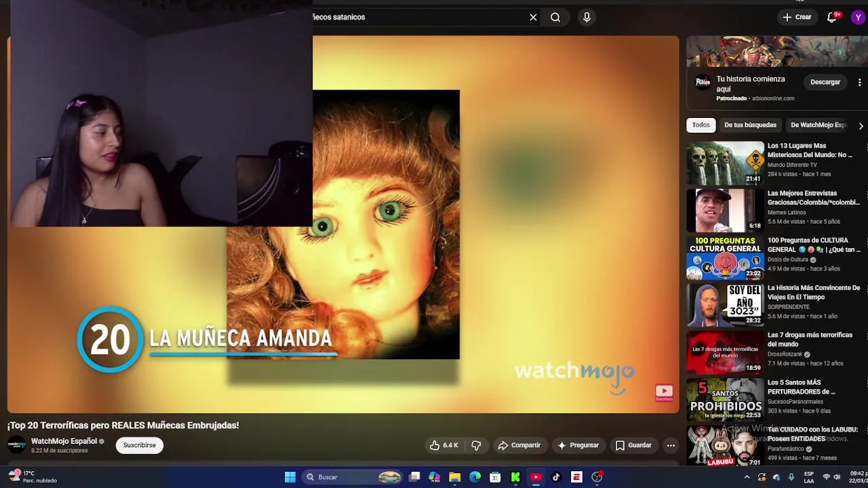Viewport: 868px width, 488px height.
Task: Clear the search box with the X icon
Action: (533, 18)
